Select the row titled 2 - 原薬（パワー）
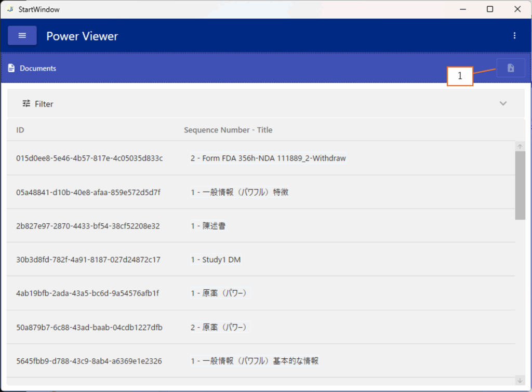This screenshot has width=532, height=392. coord(218,327)
